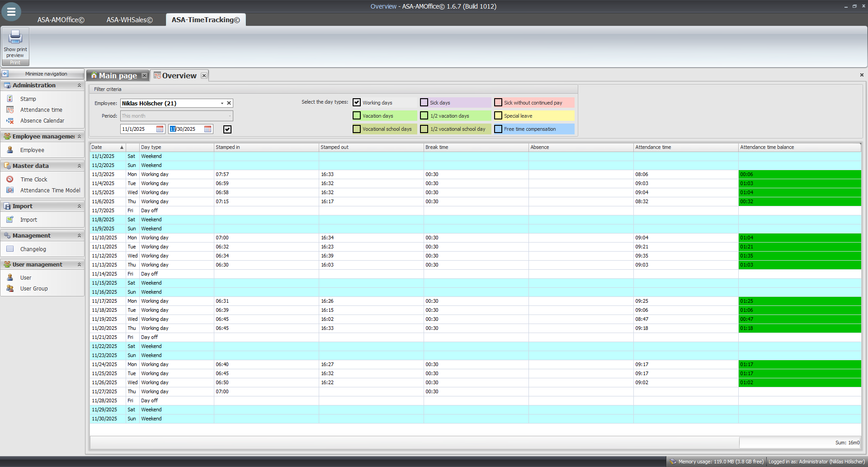This screenshot has width=868, height=467.
Task: Click the Show print preview printer icon
Action: 15,37
